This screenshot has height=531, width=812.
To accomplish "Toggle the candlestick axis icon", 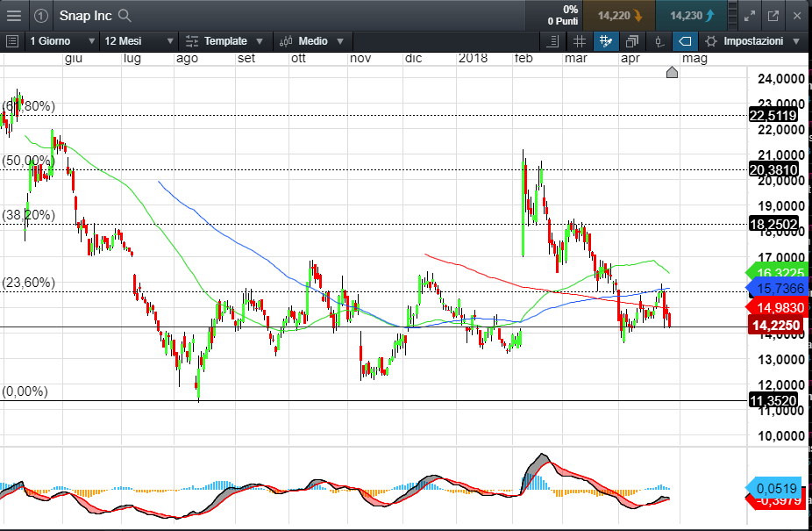I will pyautogui.click(x=659, y=41).
